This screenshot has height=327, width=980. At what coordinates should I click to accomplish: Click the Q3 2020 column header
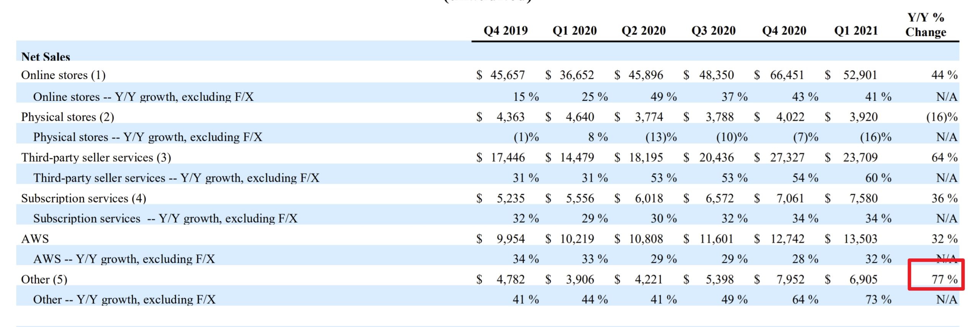coord(714,30)
